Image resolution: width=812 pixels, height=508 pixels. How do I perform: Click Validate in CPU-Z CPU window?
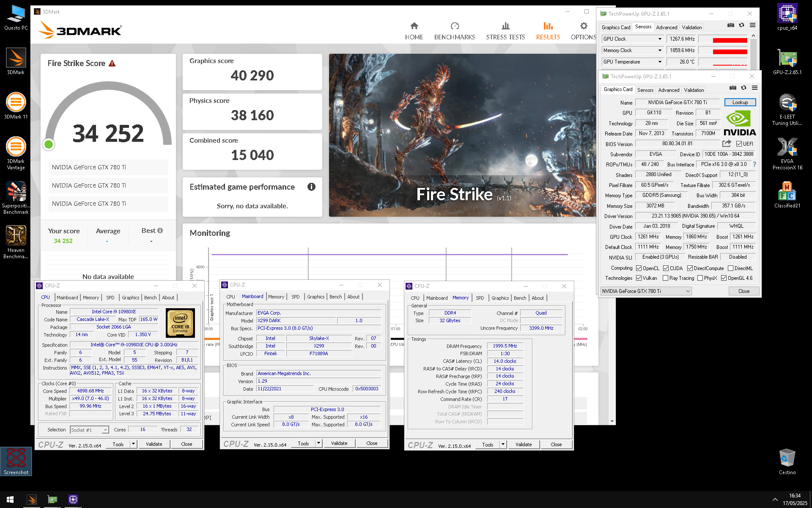[x=154, y=444]
